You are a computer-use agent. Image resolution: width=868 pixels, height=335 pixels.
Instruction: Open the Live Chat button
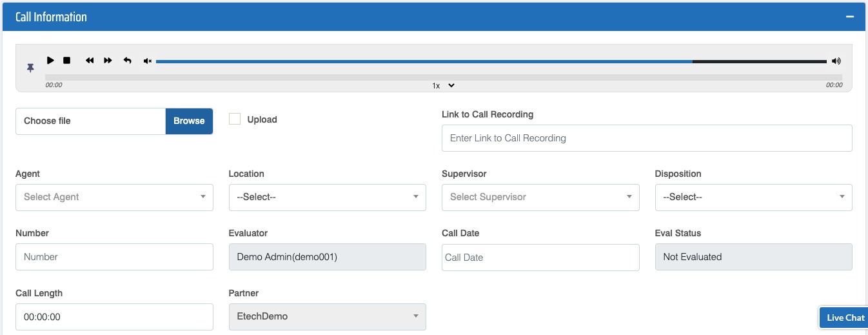(x=845, y=318)
